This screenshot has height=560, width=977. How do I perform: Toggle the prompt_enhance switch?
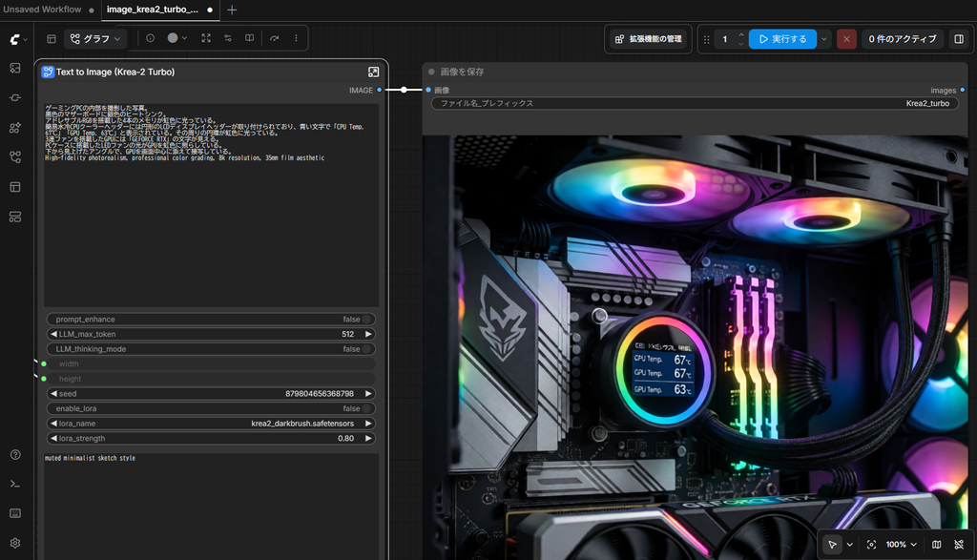pos(366,319)
